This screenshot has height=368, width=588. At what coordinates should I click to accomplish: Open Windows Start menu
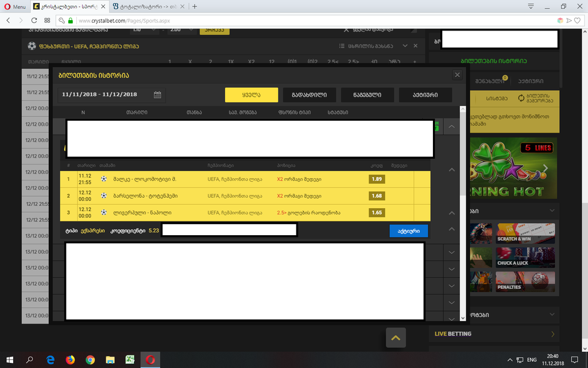pos(10,360)
